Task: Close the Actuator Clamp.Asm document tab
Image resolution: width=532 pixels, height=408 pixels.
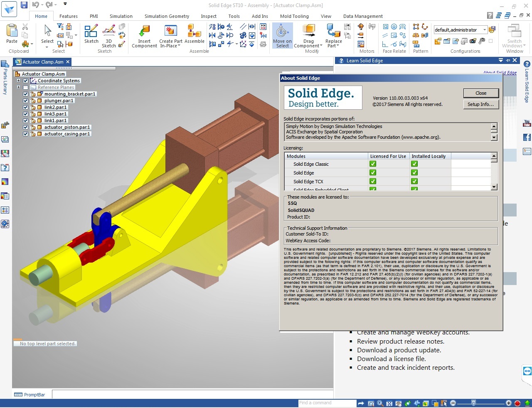Action: pyautogui.click(x=68, y=62)
